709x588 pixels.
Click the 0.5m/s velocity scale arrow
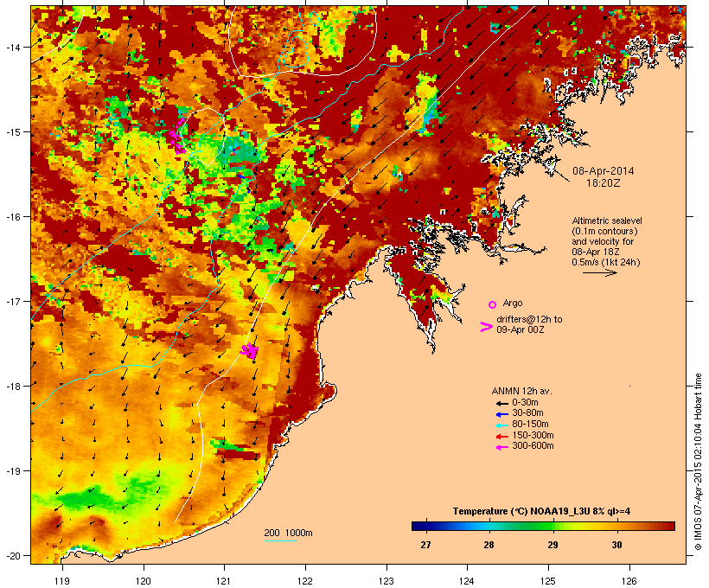[x=599, y=272]
